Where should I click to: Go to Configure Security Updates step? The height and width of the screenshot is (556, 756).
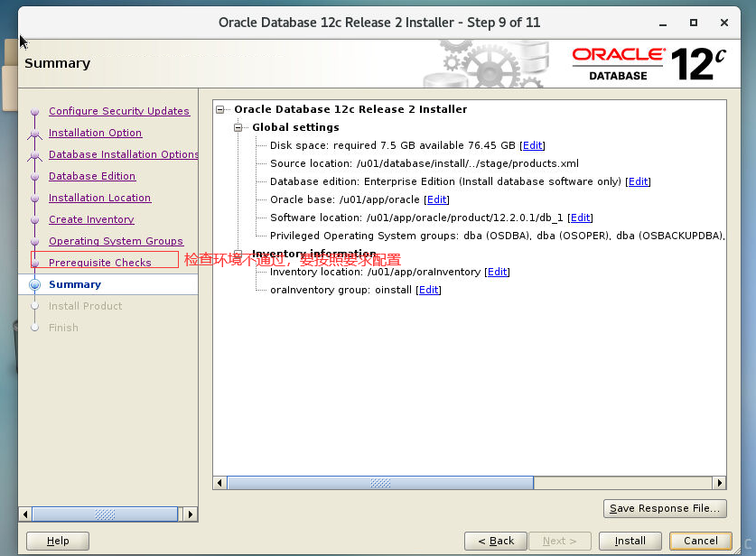click(119, 111)
